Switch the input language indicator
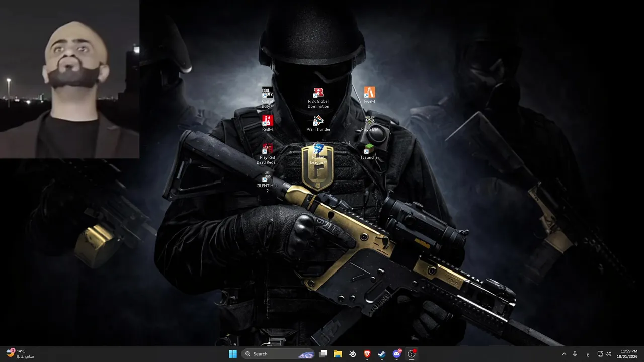The width and height of the screenshot is (644, 362). tap(588, 354)
